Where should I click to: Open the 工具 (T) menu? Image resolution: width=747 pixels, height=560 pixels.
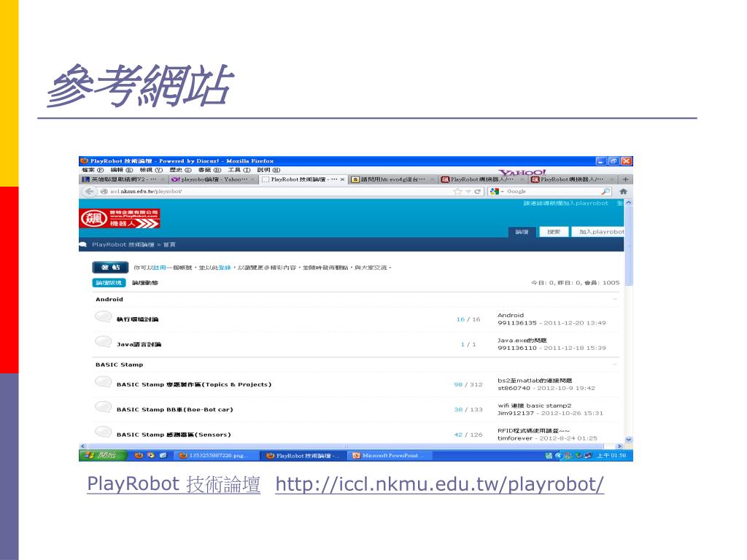pyautogui.click(x=239, y=170)
